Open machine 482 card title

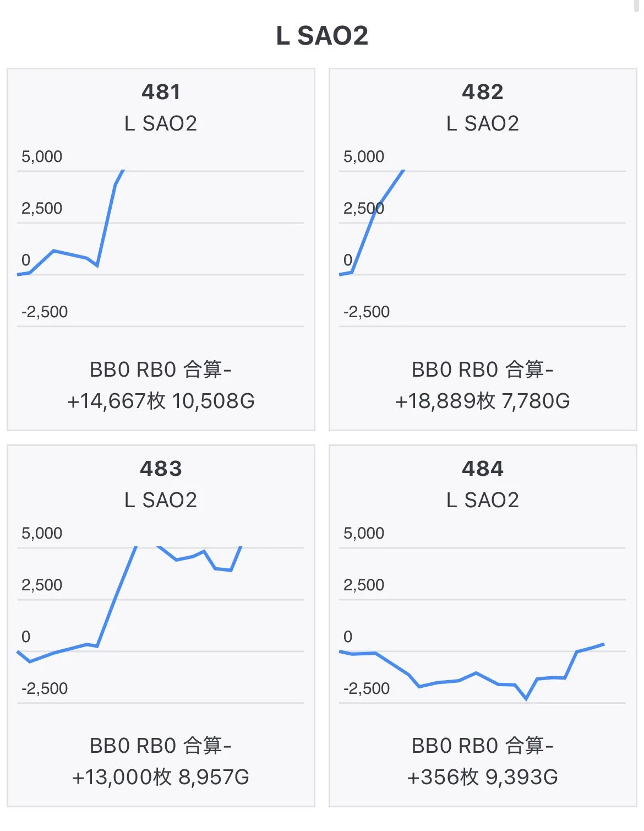pyautogui.click(x=483, y=92)
